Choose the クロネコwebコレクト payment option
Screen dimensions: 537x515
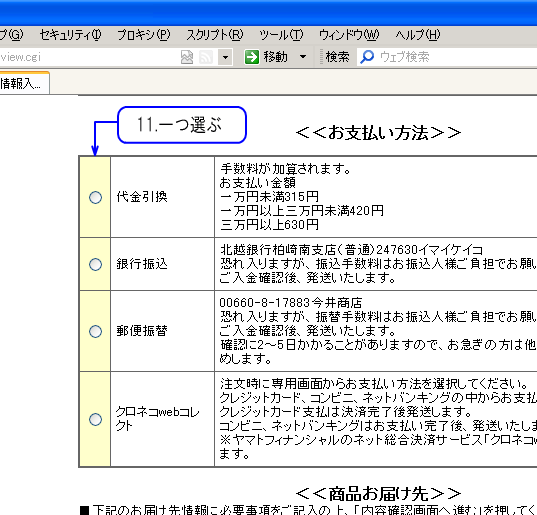[x=95, y=419]
